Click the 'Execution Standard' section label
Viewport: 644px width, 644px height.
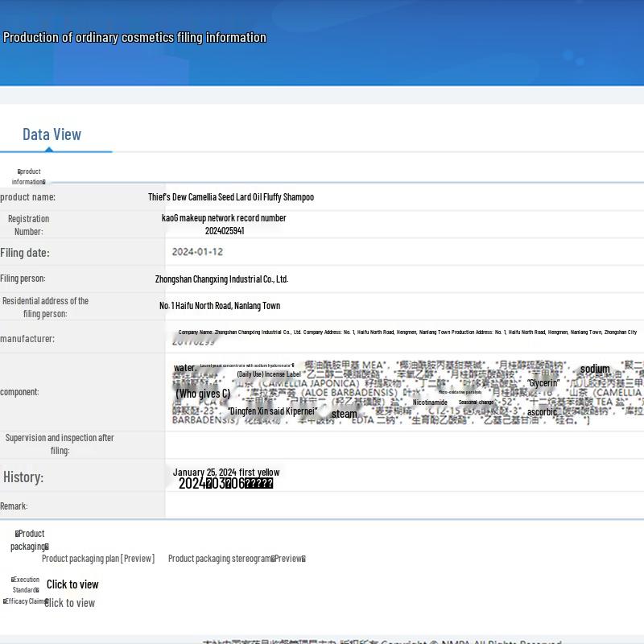coord(26,584)
